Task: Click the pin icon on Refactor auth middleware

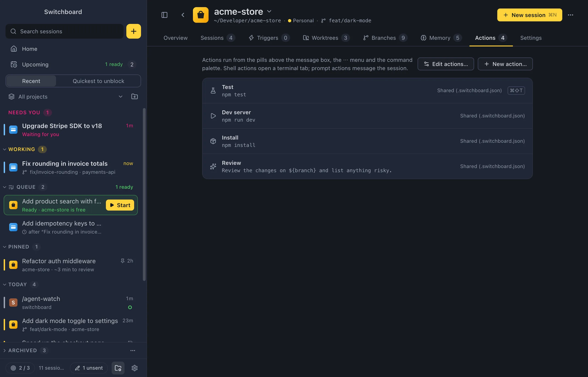Action: [x=123, y=261]
